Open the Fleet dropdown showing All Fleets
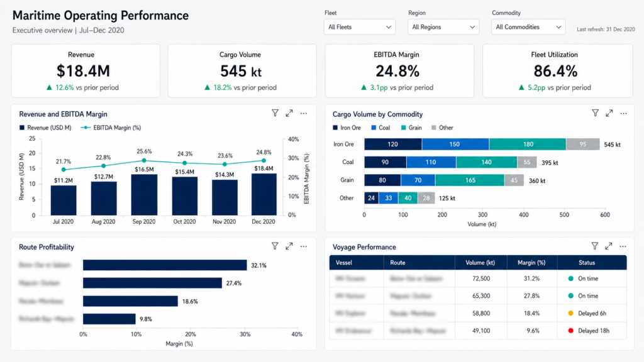Viewport: 644px width, 362px height. [x=359, y=27]
